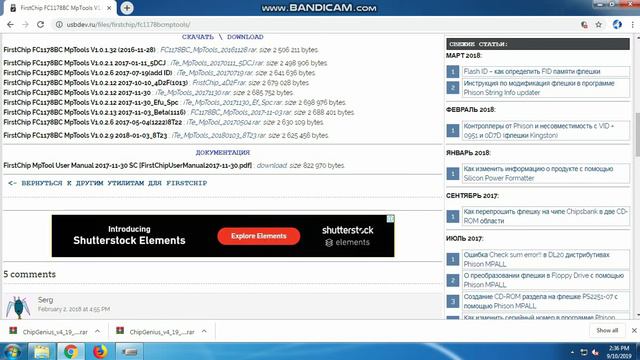640x360 pixels.
Task: Open the blue globe extension icon
Action: (617, 24)
